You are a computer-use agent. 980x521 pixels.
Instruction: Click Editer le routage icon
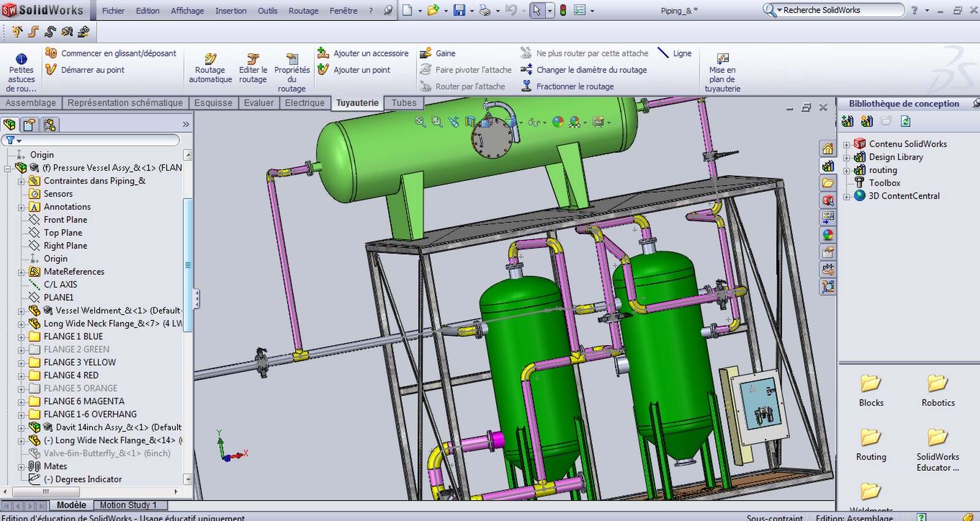253,59
